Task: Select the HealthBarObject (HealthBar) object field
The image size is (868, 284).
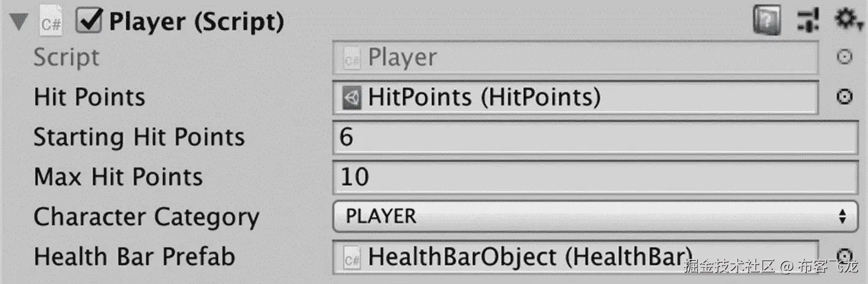Action: coord(575,258)
